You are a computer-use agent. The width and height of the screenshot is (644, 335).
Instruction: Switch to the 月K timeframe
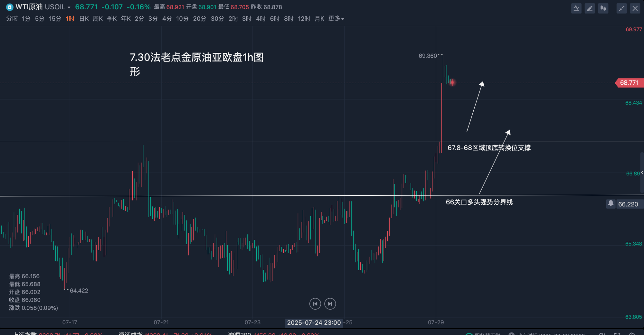coord(319,19)
